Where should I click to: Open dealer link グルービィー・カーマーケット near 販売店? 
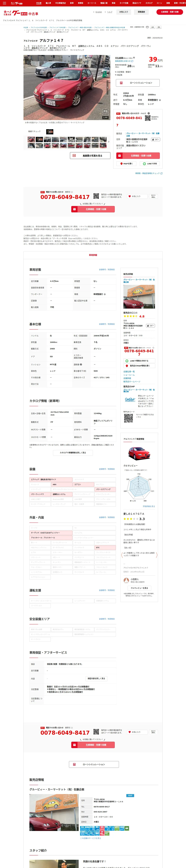point(143,134)
